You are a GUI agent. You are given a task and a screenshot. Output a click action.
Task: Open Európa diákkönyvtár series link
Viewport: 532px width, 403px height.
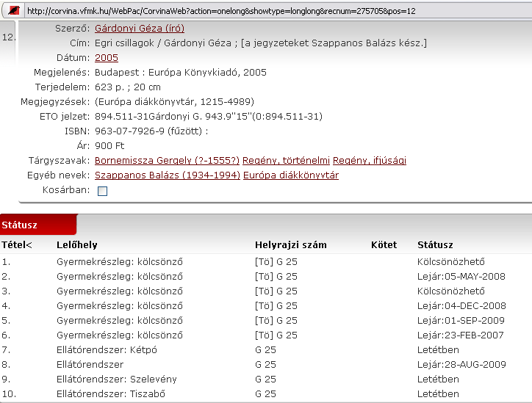click(x=291, y=175)
